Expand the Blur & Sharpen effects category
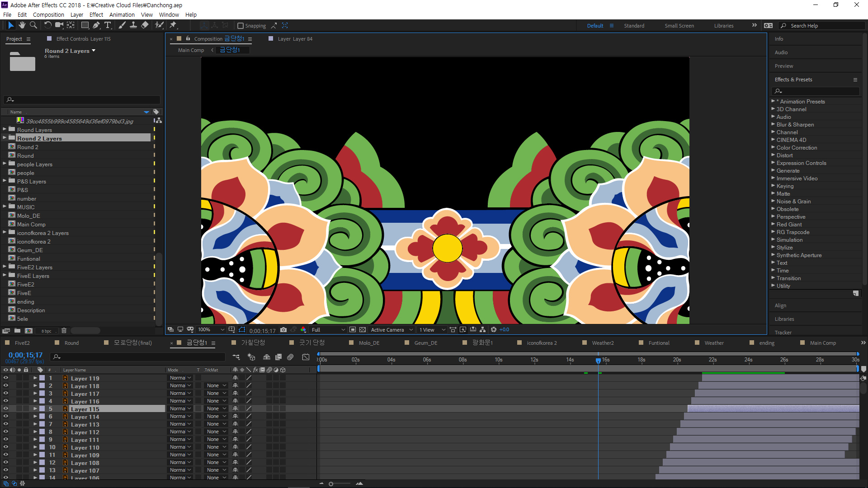868x488 pixels. click(x=773, y=124)
